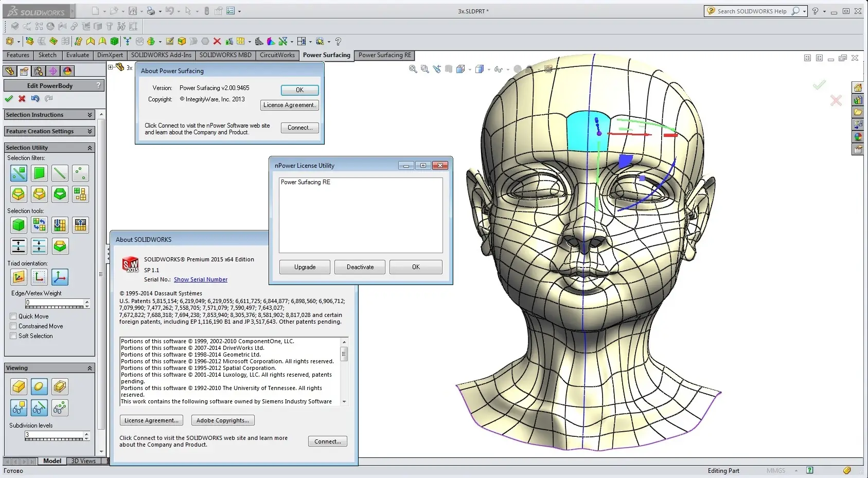Collapse the Viewing section
The height and width of the screenshot is (478, 868).
point(49,368)
